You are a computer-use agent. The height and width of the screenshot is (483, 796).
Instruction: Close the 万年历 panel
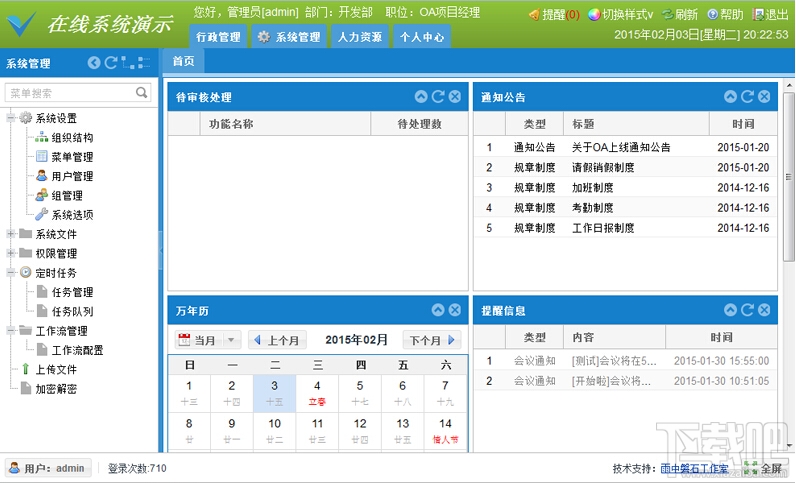[455, 310]
